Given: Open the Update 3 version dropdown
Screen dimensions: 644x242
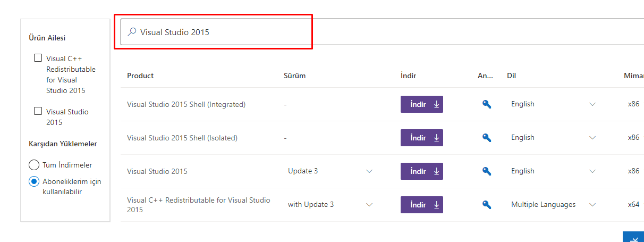Looking at the screenshot, I should click(369, 171).
